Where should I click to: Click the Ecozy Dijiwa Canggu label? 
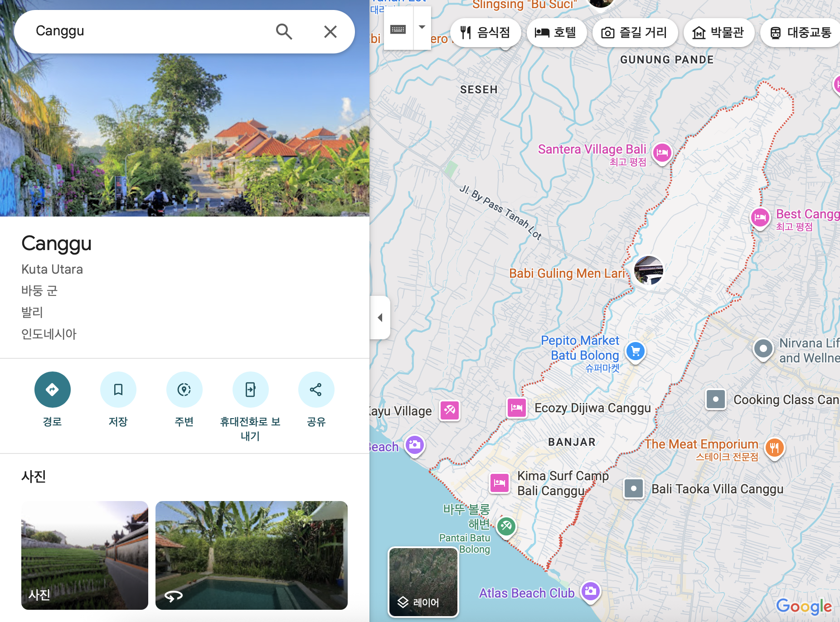[592, 408]
